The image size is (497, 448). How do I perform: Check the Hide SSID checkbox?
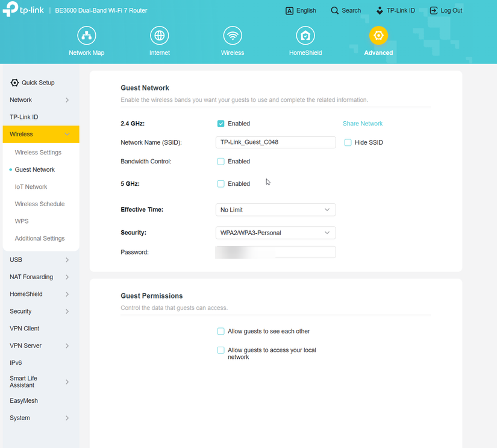[x=348, y=142]
